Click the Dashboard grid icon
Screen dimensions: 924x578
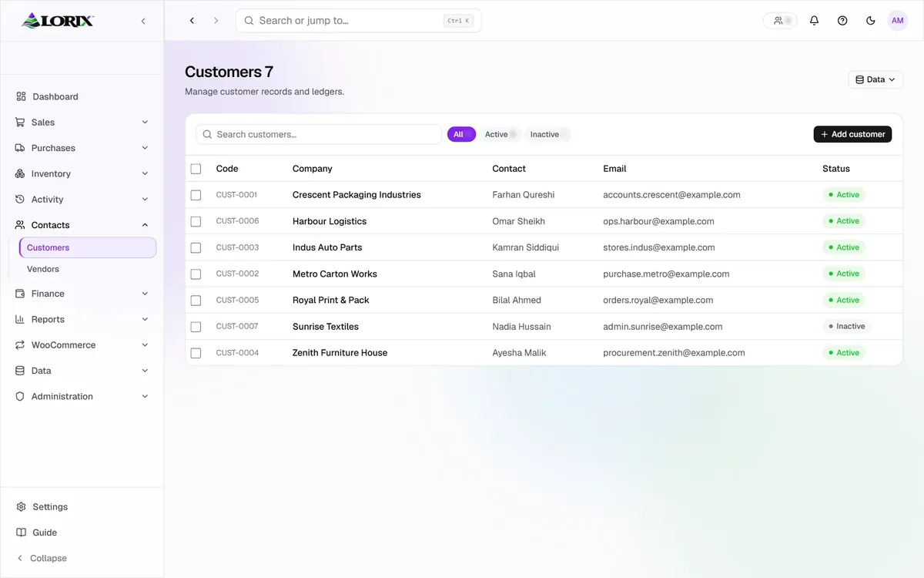tap(21, 96)
